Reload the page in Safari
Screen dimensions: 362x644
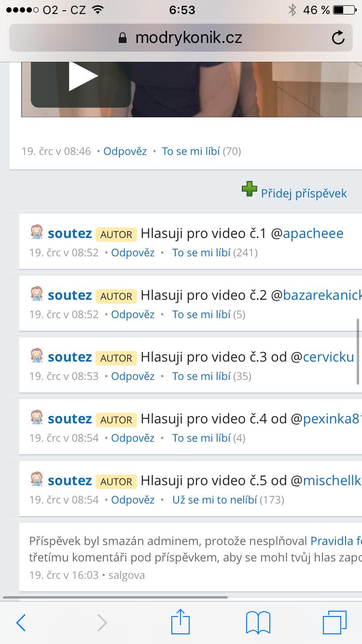tap(338, 38)
